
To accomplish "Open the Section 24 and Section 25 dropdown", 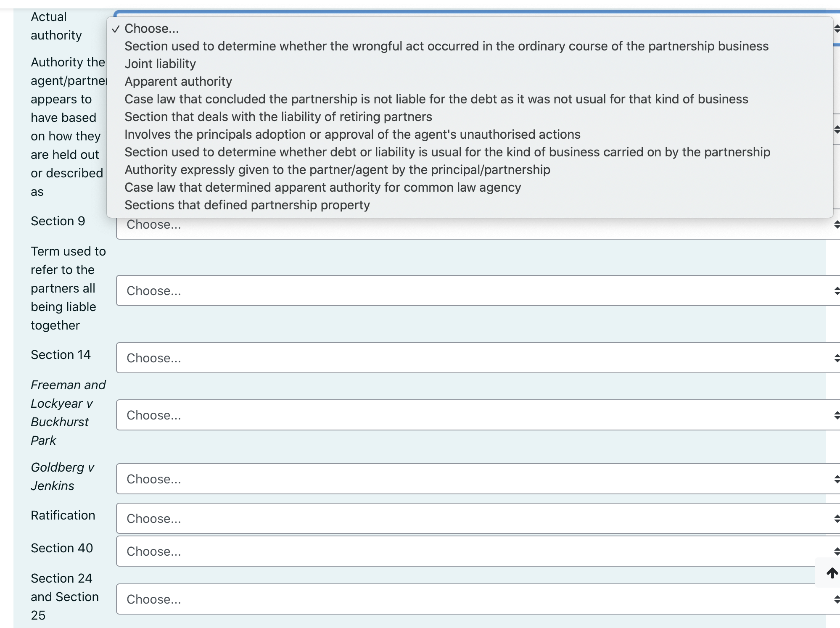I will (462, 599).
